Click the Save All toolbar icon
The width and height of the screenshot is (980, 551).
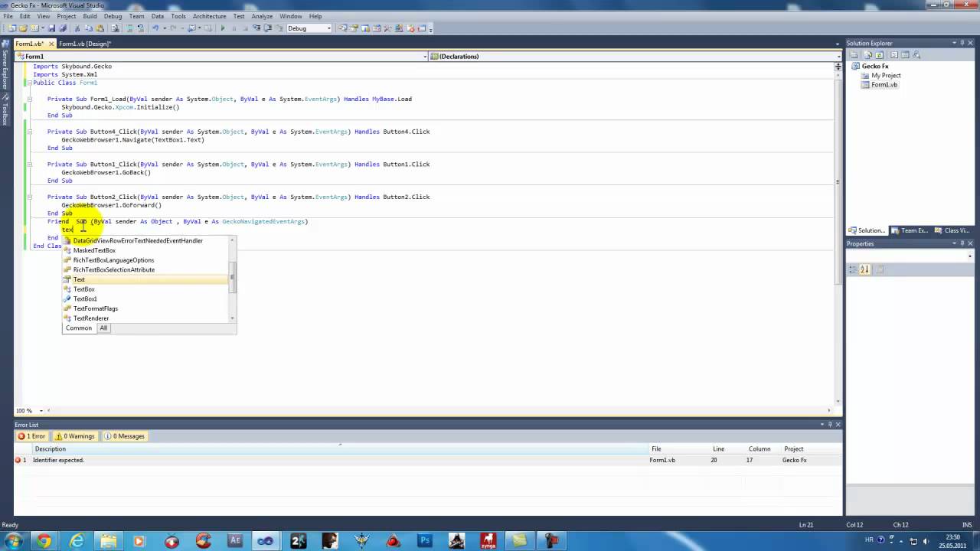(63, 28)
